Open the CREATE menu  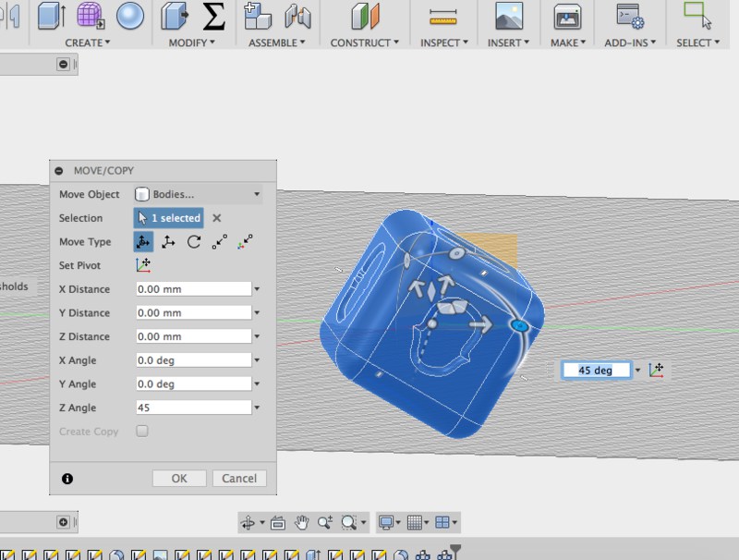click(x=87, y=43)
